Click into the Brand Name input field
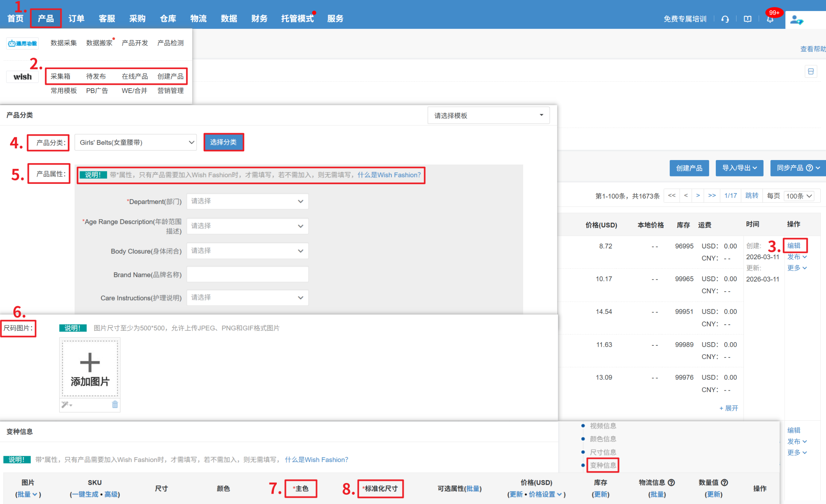The image size is (826, 504). pos(248,274)
